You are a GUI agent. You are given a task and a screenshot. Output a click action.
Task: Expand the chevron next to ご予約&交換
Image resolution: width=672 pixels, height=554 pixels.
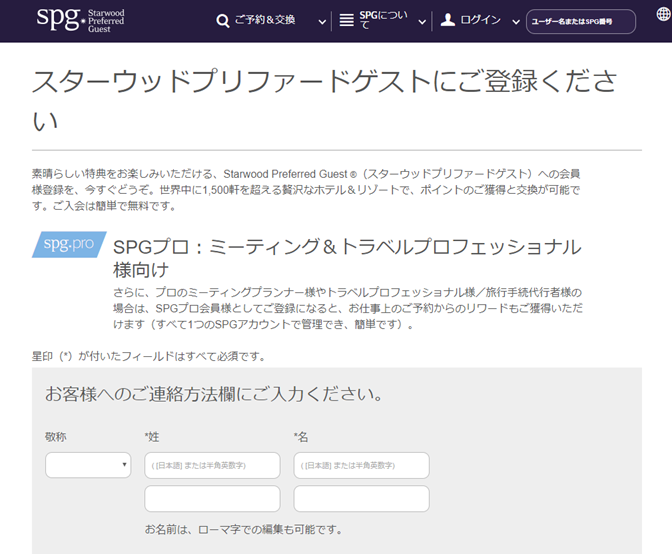click(x=322, y=22)
